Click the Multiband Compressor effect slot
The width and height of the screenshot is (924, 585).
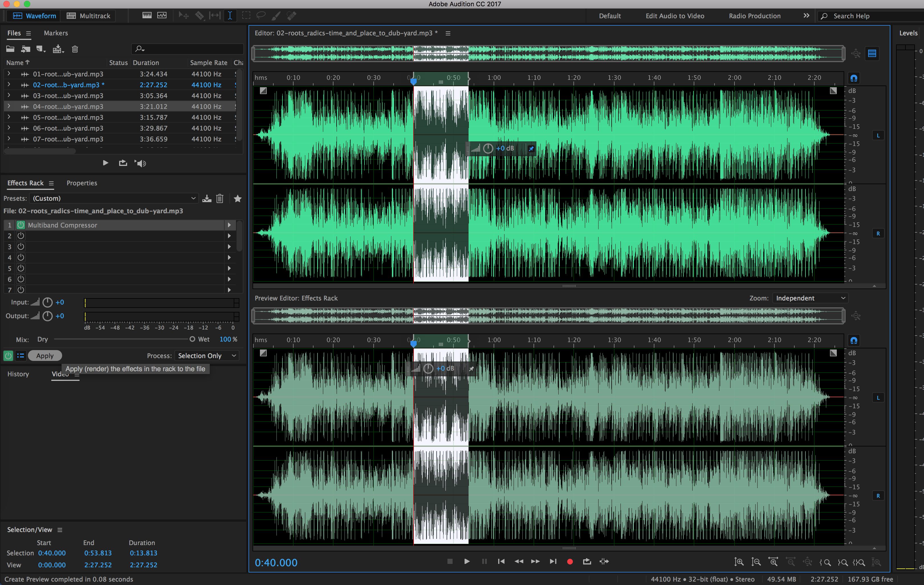point(125,224)
